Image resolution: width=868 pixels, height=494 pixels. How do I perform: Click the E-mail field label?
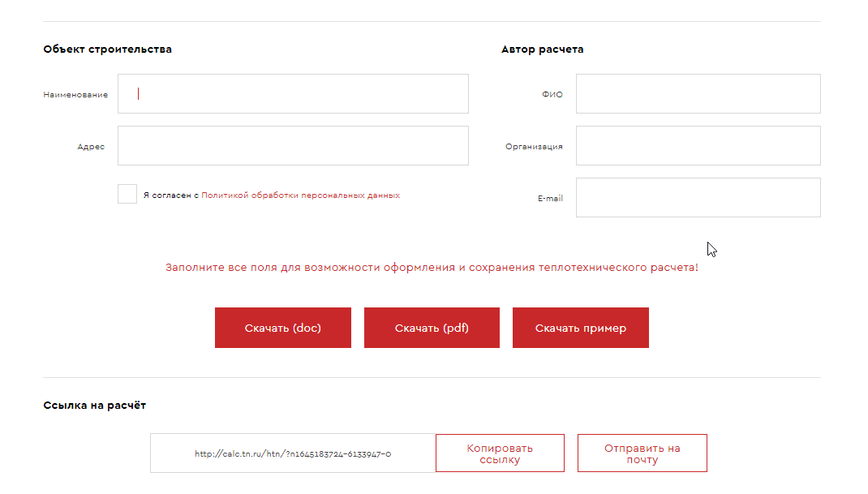pos(550,199)
